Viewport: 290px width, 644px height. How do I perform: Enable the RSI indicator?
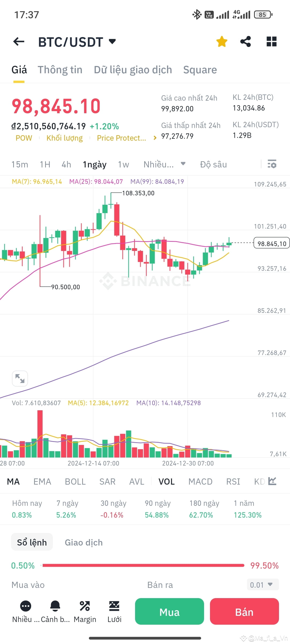point(233,481)
